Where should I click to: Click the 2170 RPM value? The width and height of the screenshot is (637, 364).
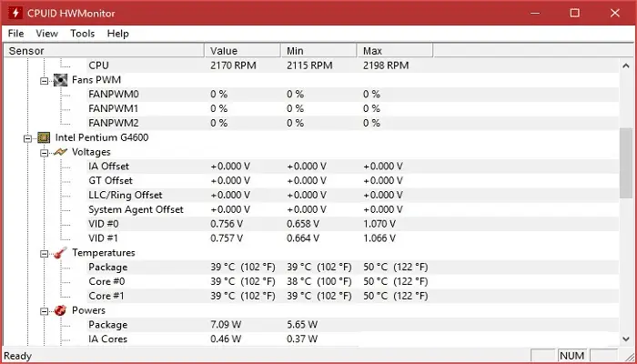[233, 66]
